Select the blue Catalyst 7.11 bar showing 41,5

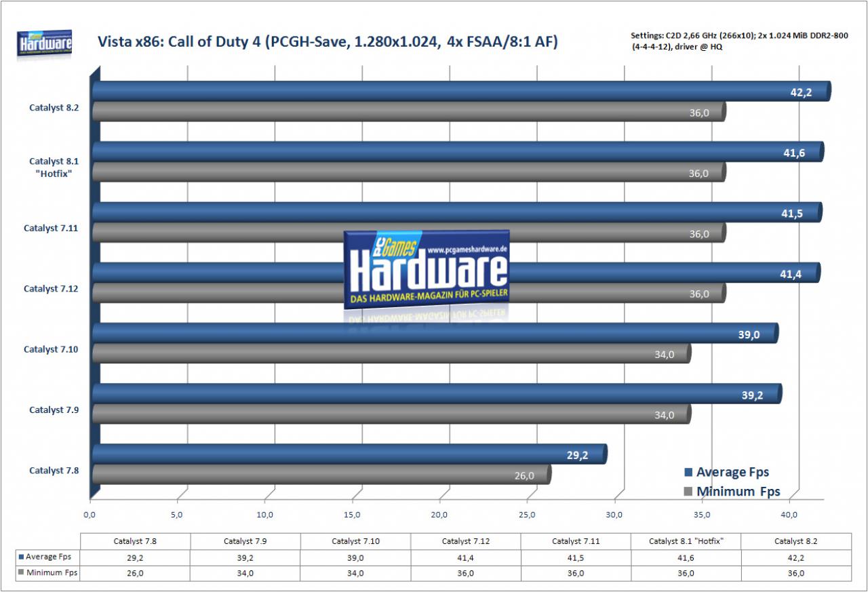pos(457,212)
